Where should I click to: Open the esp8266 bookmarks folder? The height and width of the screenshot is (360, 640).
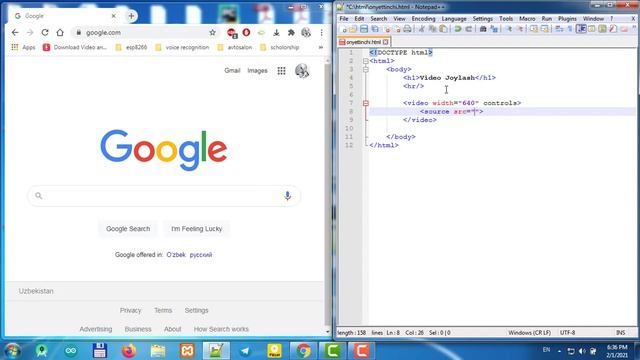point(131,47)
